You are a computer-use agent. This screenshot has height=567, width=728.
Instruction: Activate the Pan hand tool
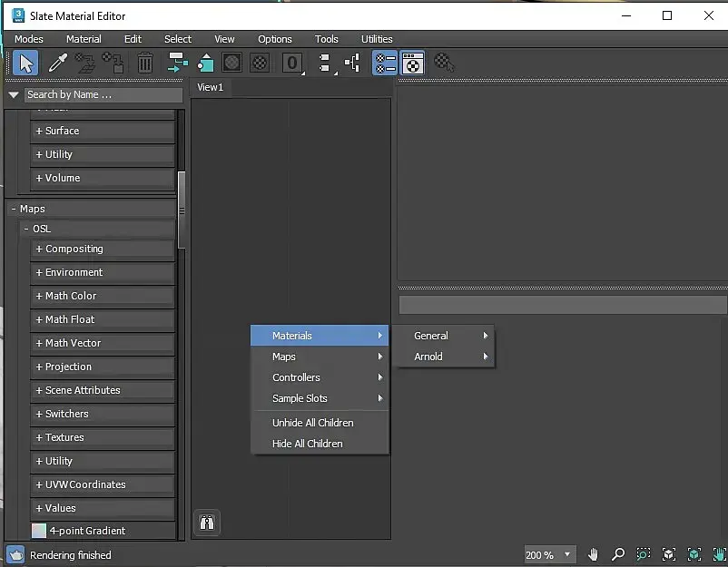[x=593, y=554]
